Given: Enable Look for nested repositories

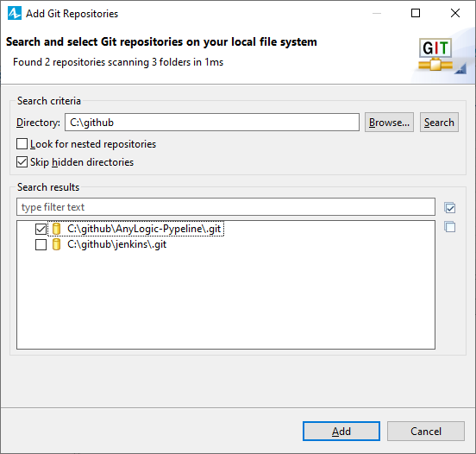Looking at the screenshot, I should [22, 144].
